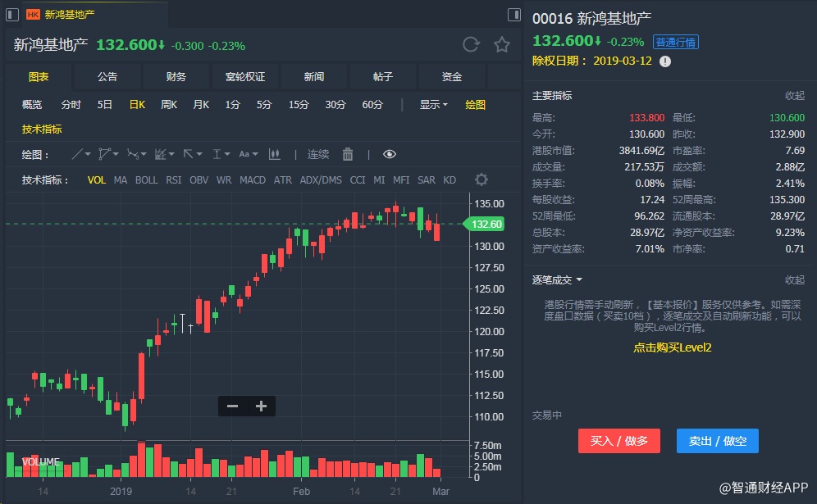The image size is (817, 504).
Task: Open the 财务 financials tab
Action: [x=176, y=76]
